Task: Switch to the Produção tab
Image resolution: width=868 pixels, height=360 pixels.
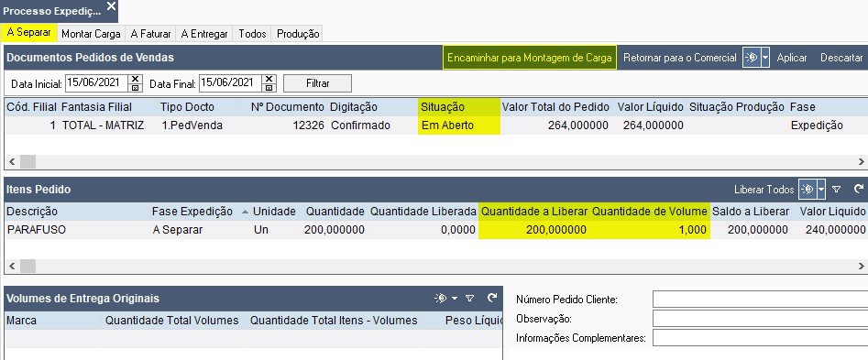Action: 298,34
